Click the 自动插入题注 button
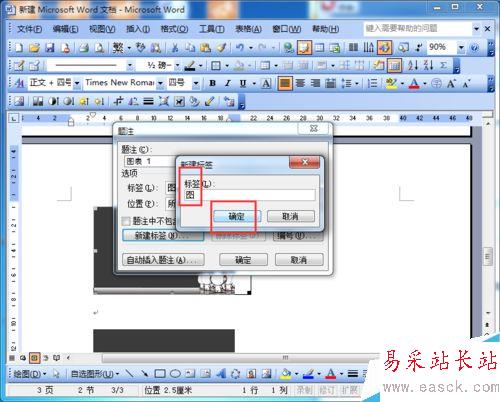The image size is (500, 402). point(163,260)
